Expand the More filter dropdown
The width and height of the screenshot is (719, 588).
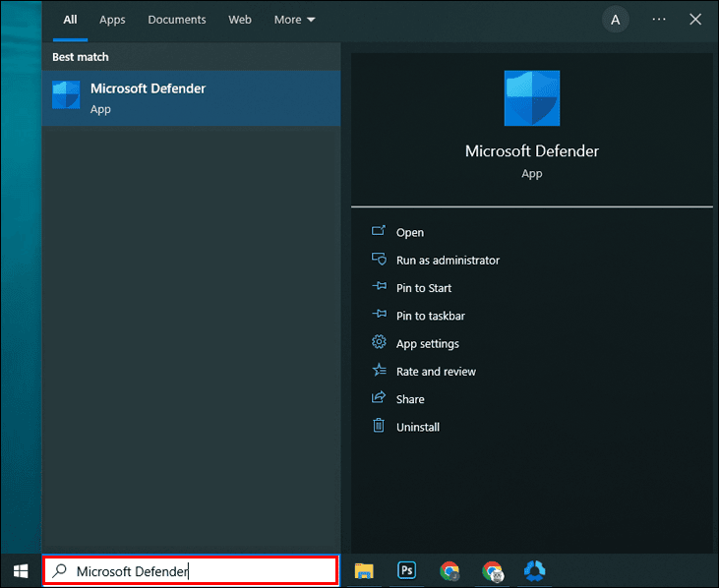295,20
